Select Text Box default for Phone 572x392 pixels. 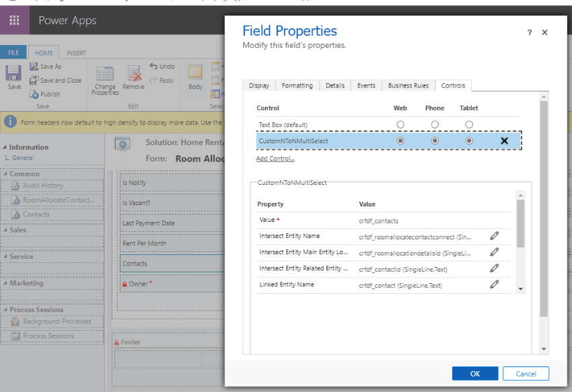435,124
